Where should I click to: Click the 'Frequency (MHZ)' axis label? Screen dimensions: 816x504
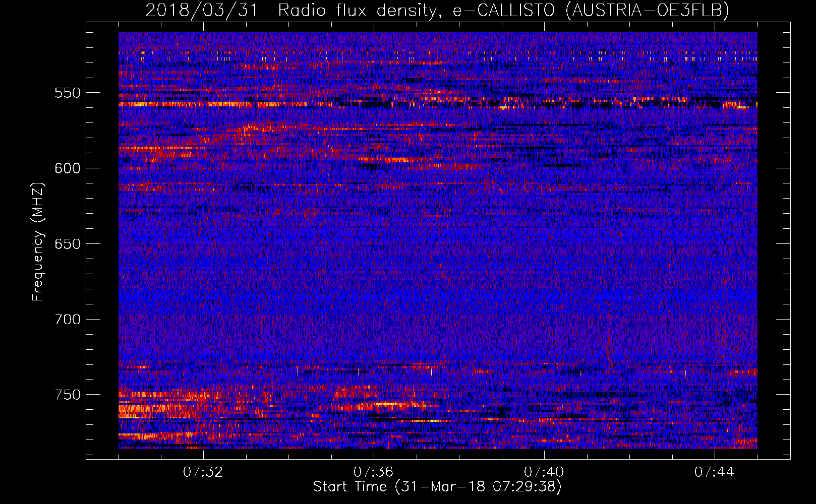pos(38,241)
